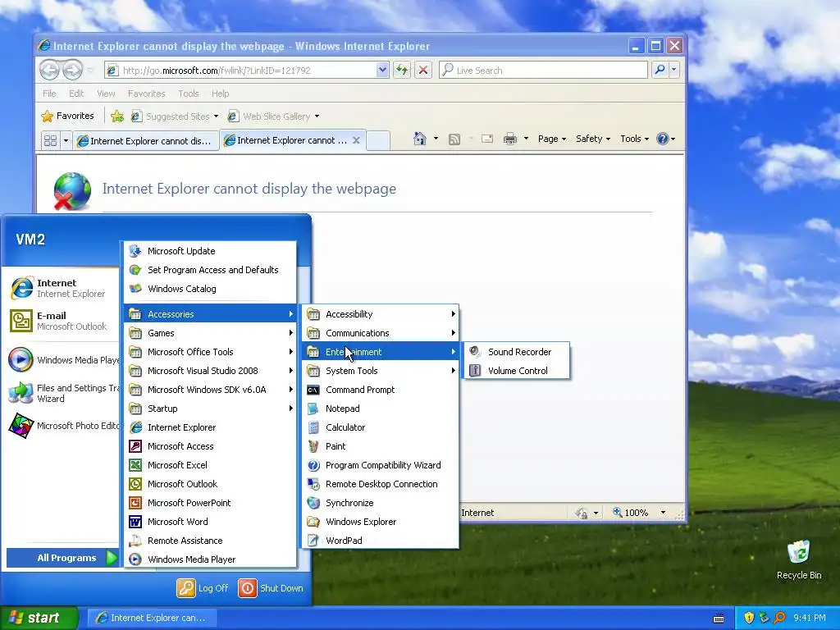Start Paint from Accessories menu

point(381,445)
